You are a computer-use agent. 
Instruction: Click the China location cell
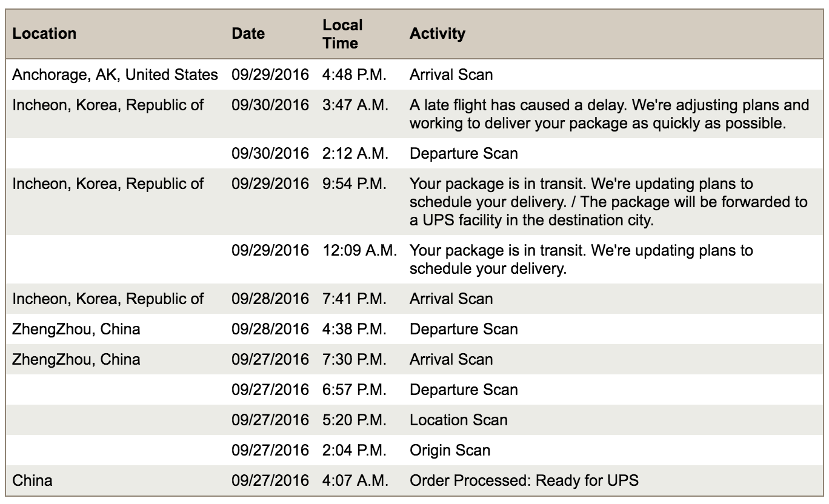coord(32,482)
